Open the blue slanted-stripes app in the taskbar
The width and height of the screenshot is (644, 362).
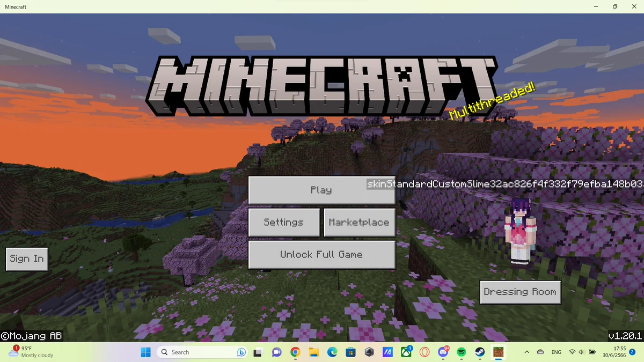387,352
